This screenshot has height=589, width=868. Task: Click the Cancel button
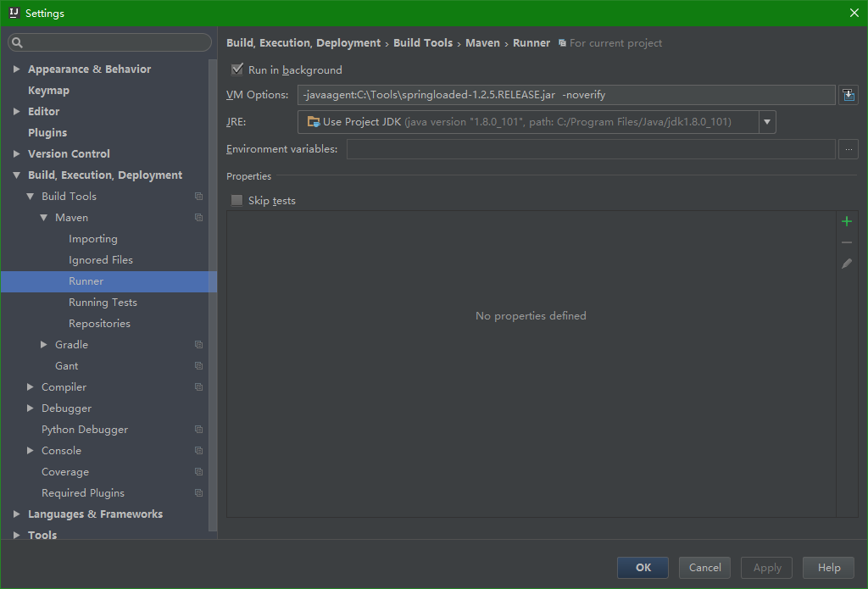704,568
